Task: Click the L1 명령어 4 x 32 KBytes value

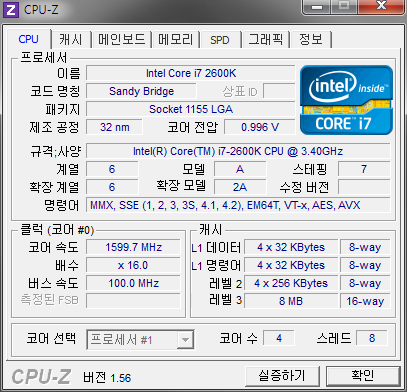Action: [x=291, y=265]
